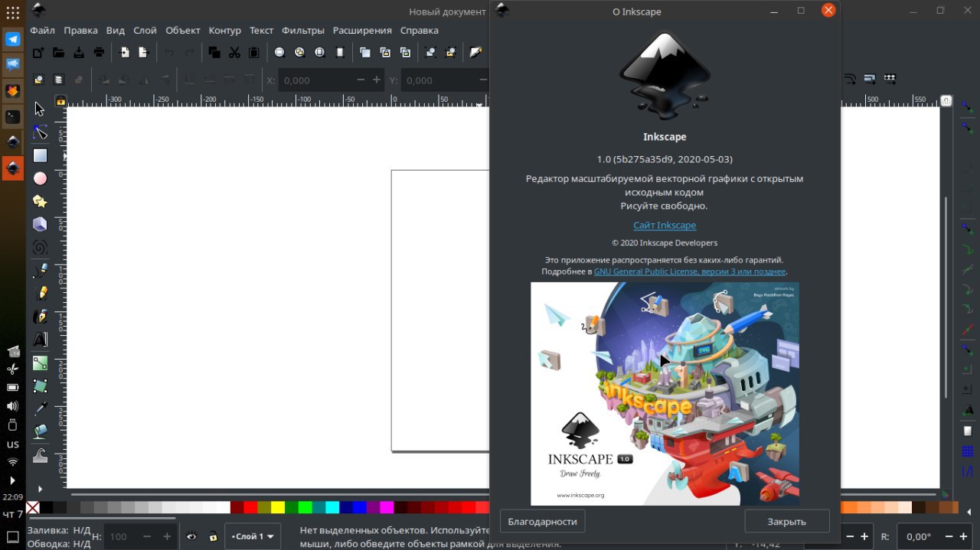Open the Файл menu
The width and height of the screenshot is (980, 550).
42,30
